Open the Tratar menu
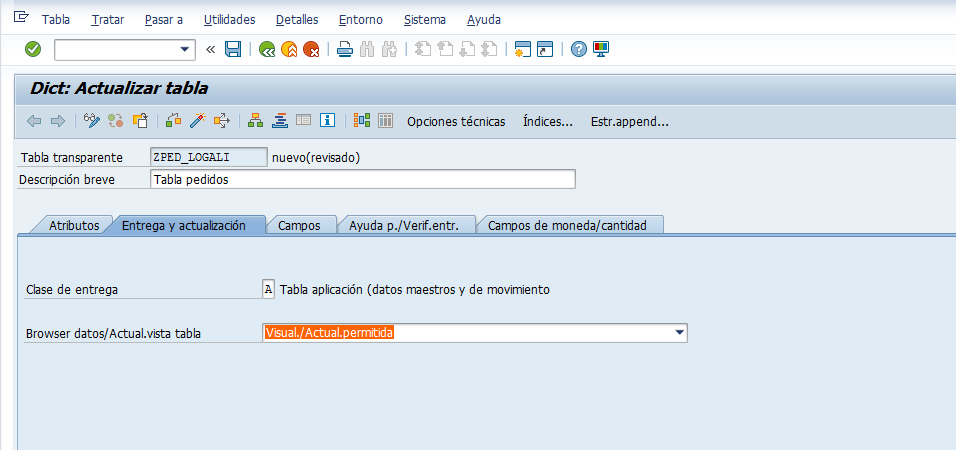This screenshot has height=450, width=956. [x=108, y=20]
